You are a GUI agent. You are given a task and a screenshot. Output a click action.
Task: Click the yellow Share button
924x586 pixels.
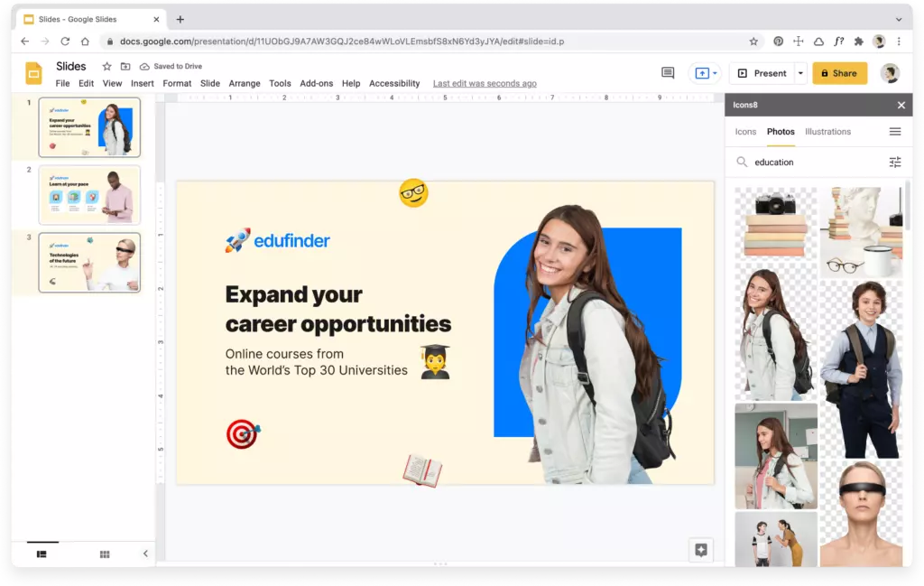pyautogui.click(x=840, y=73)
